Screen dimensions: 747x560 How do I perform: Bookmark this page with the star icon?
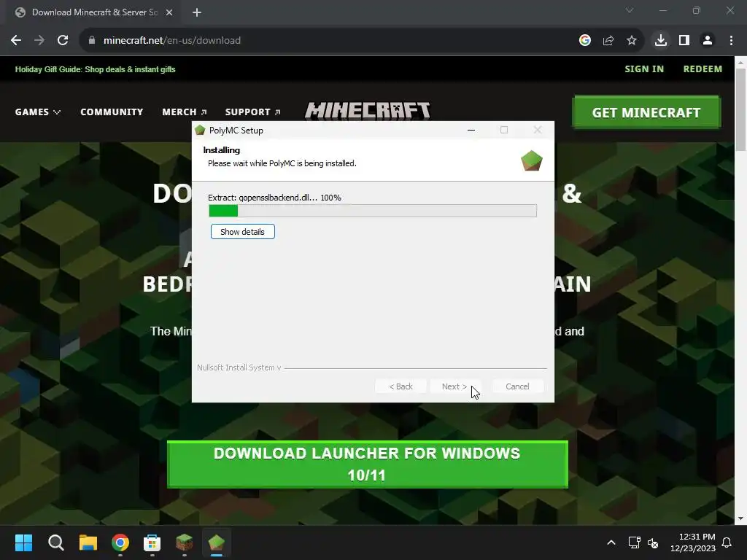tap(632, 41)
